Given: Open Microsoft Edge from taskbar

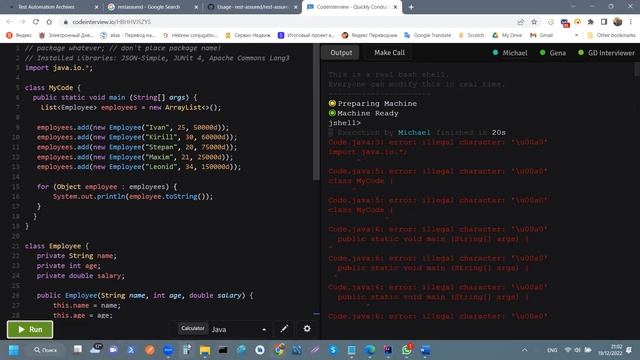Looking at the screenshot, I should 370,350.
